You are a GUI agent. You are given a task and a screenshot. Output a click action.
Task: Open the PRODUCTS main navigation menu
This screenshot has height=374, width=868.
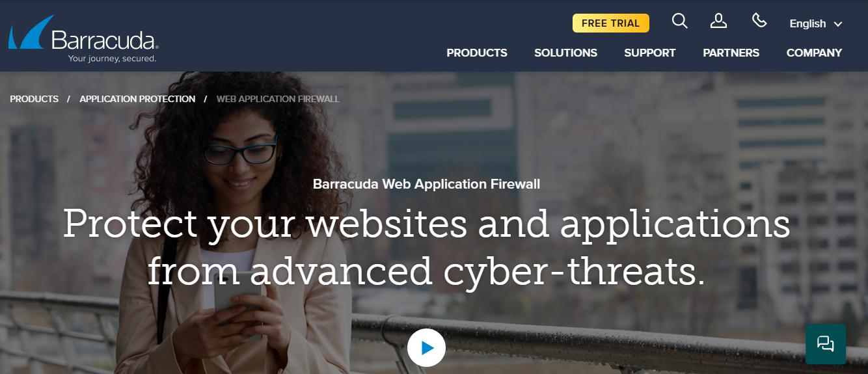pos(477,53)
